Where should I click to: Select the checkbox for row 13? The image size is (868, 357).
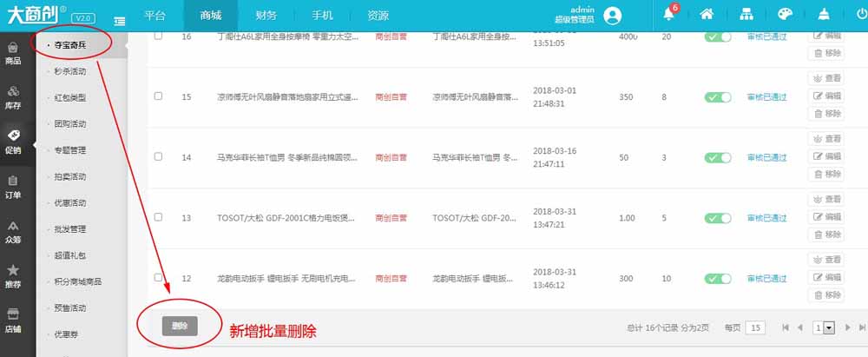click(x=158, y=217)
